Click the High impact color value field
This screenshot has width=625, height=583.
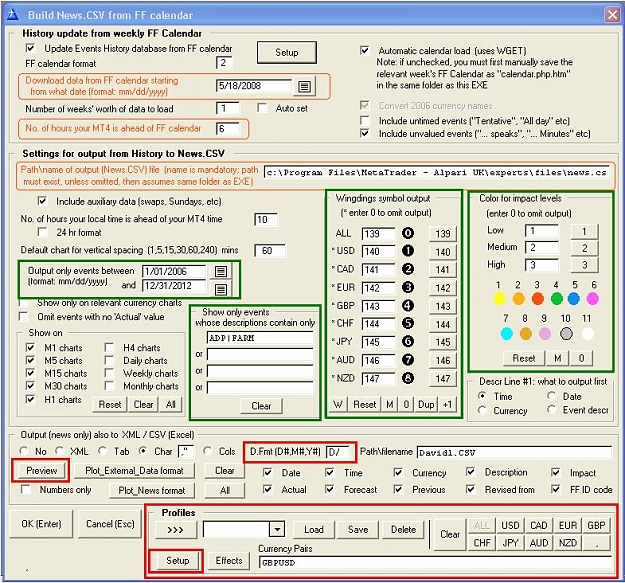[542, 265]
